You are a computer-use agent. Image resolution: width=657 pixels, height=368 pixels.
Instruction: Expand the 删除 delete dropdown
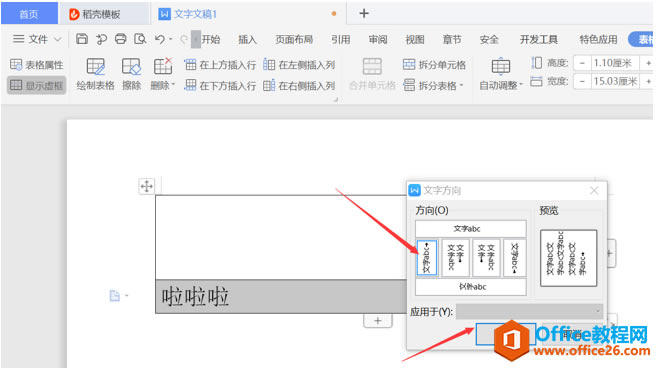click(163, 85)
